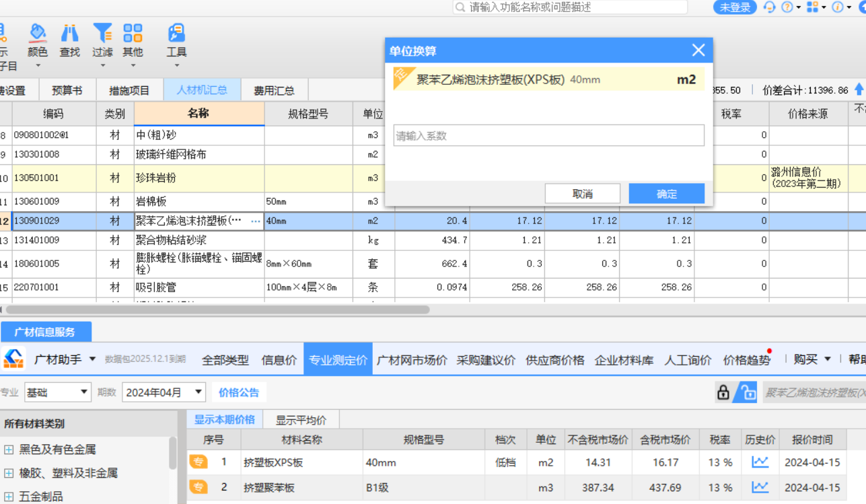Click the material search field beside the padlocks
866x504 pixels.
pyautogui.click(x=814, y=392)
